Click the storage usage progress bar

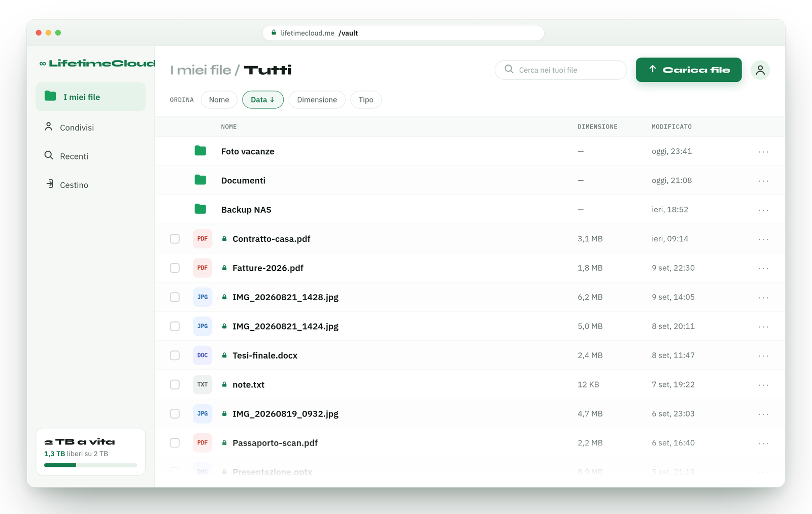[x=91, y=465]
